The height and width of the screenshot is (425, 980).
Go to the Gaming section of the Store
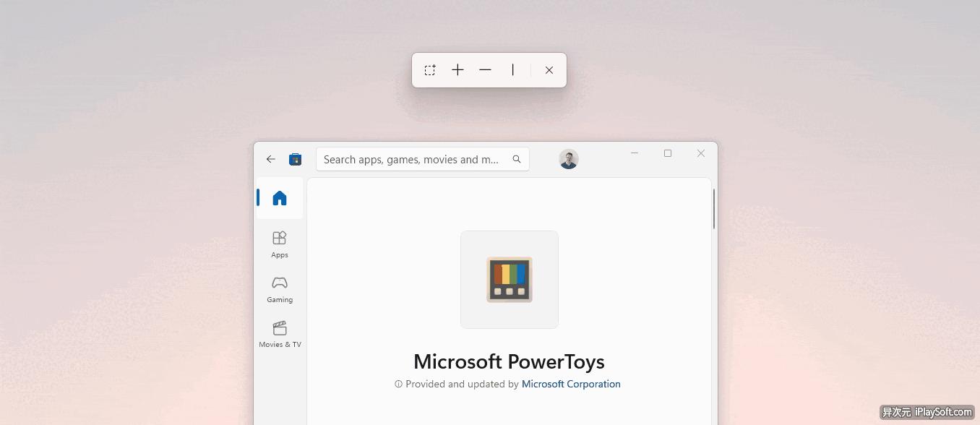279,288
